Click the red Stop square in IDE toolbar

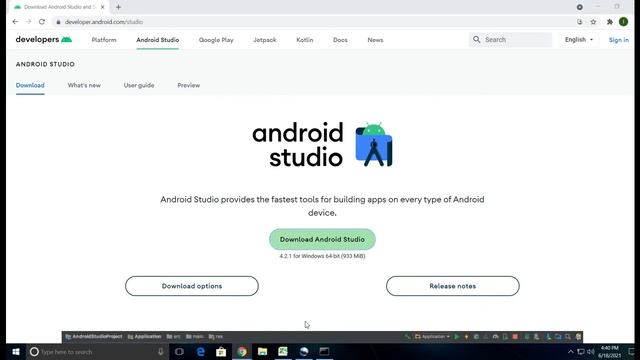pos(515,337)
